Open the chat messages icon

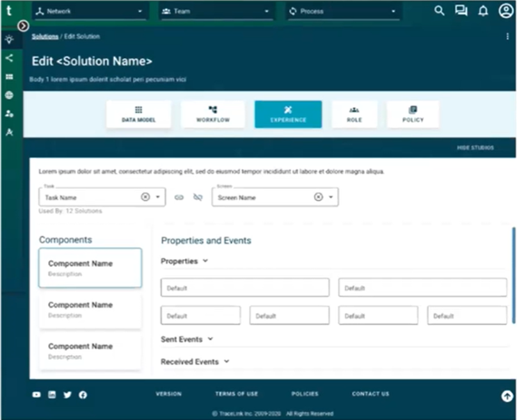461,11
